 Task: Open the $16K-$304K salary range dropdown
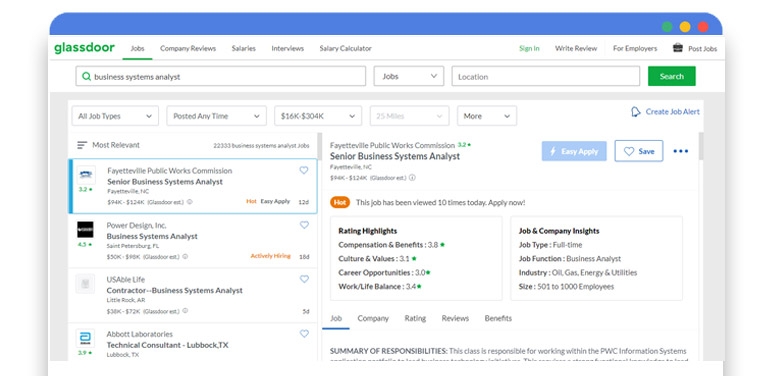click(x=318, y=116)
